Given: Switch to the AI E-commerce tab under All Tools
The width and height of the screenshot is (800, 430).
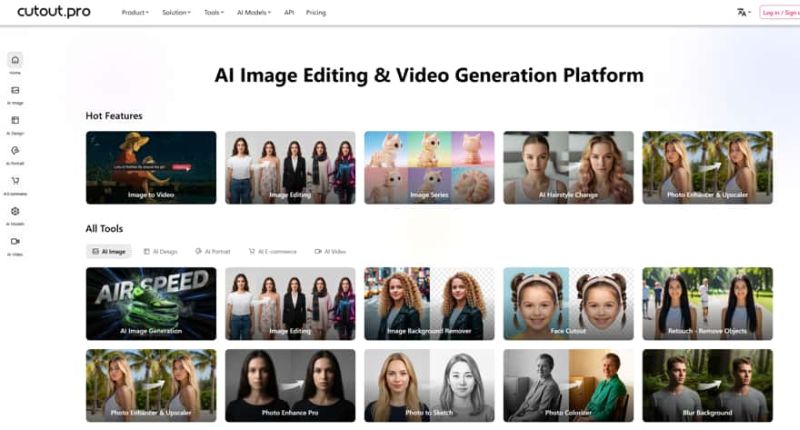Looking at the screenshot, I should pos(275,251).
